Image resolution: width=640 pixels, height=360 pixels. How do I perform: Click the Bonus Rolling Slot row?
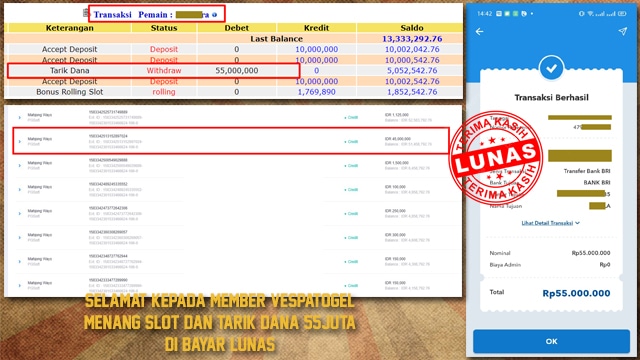[x=233, y=92]
